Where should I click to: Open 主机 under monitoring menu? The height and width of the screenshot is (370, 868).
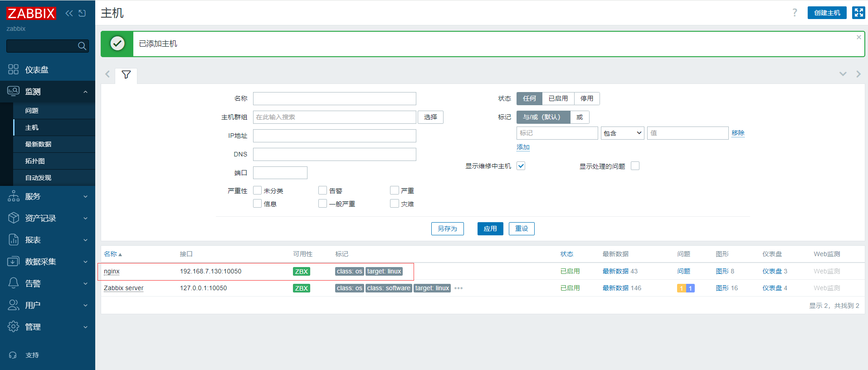coord(54,127)
